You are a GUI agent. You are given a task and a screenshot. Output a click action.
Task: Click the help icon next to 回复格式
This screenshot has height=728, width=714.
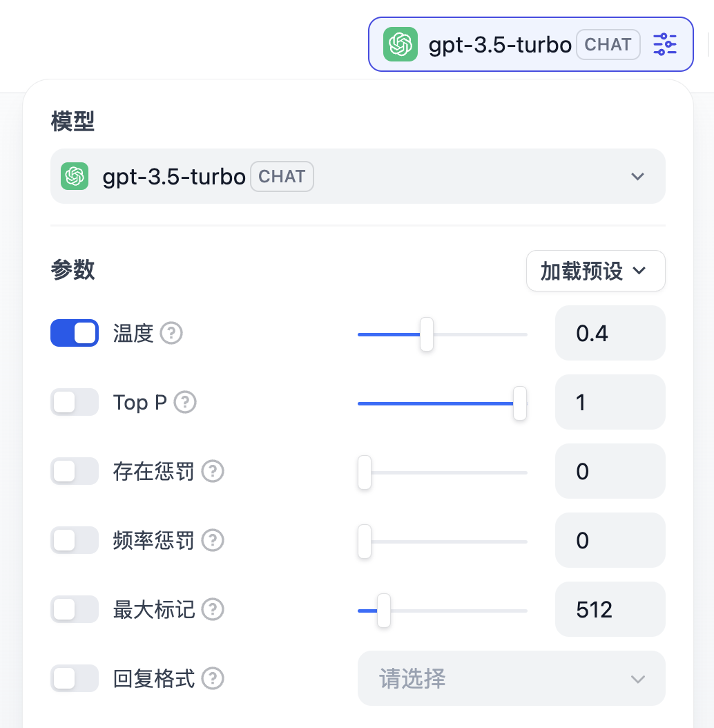click(213, 679)
